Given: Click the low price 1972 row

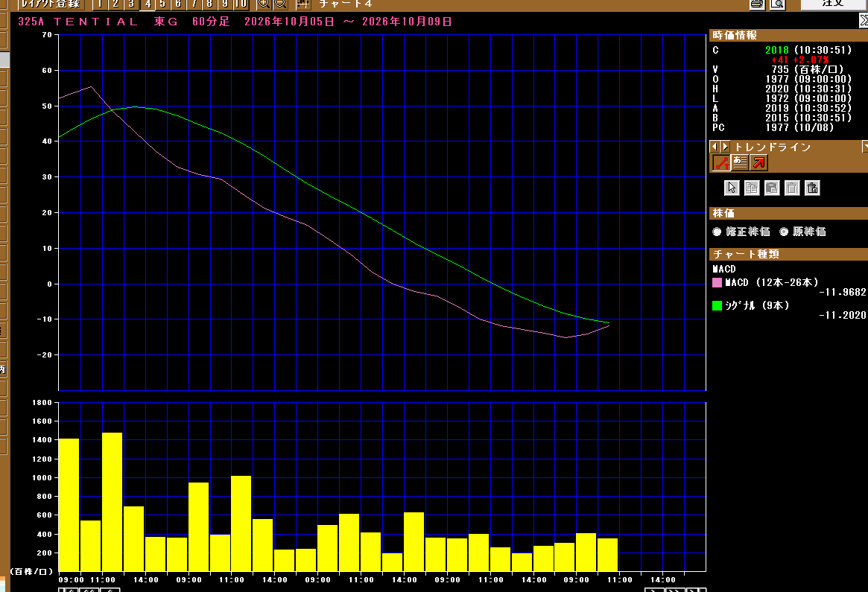Looking at the screenshot, I should tap(782, 98).
